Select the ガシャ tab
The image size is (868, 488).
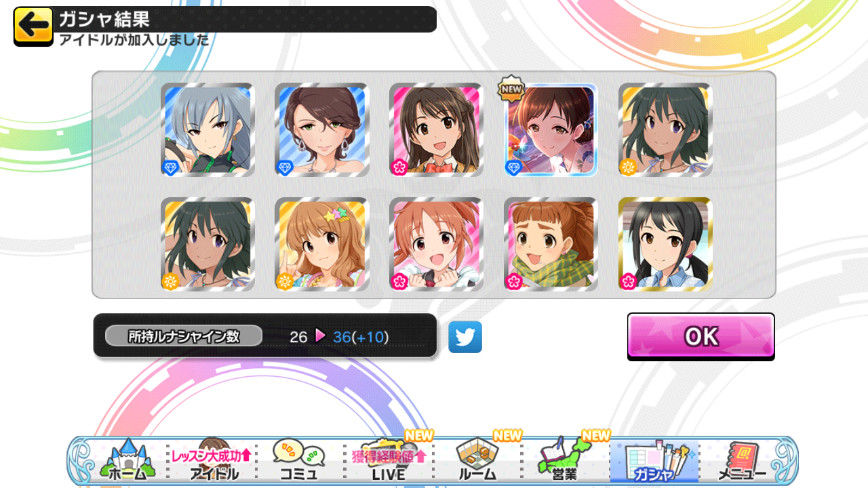tap(654, 462)
